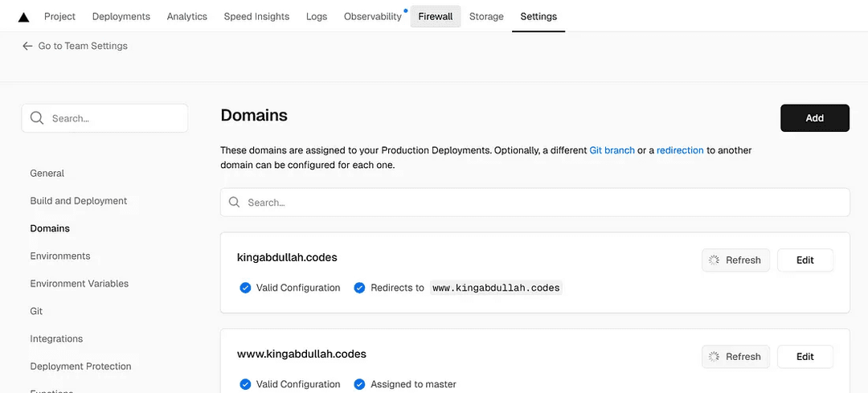
Task: Click the back arrow beside Go to Team Settings
Action: 27,46
